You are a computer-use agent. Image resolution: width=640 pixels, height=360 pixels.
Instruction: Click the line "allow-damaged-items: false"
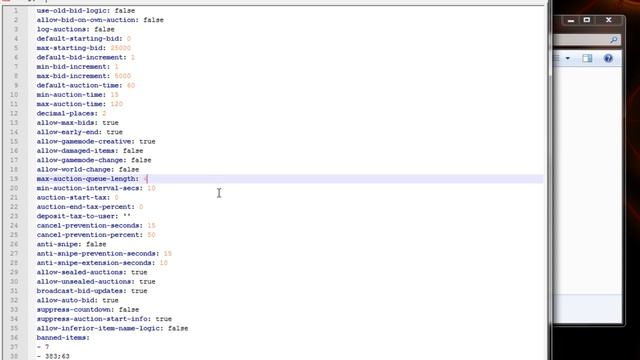90,151
